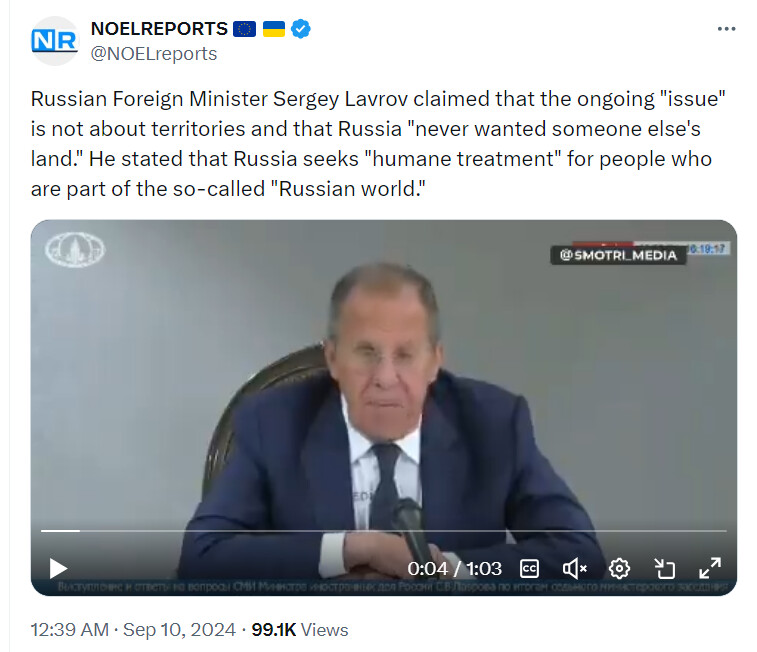The height and width of the screenshot is (652, 757).
Task: Click the blue verified badge
Action: (301, 29)
